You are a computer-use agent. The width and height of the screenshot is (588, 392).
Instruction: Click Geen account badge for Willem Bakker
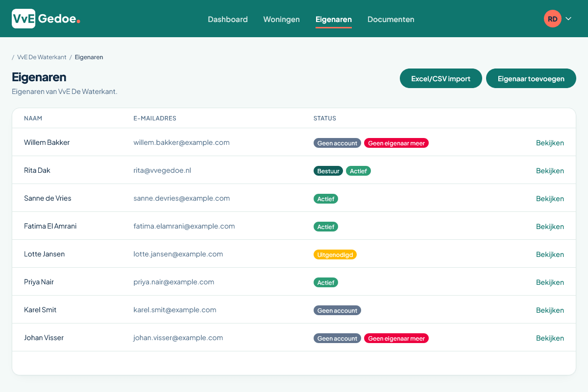click(x=337, y=143)
